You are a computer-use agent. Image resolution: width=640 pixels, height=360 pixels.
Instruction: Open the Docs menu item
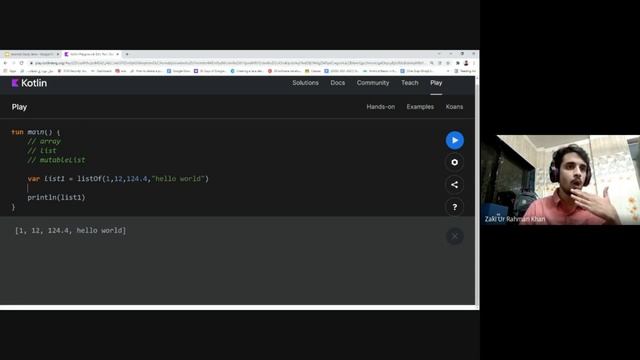click(338, 83)
